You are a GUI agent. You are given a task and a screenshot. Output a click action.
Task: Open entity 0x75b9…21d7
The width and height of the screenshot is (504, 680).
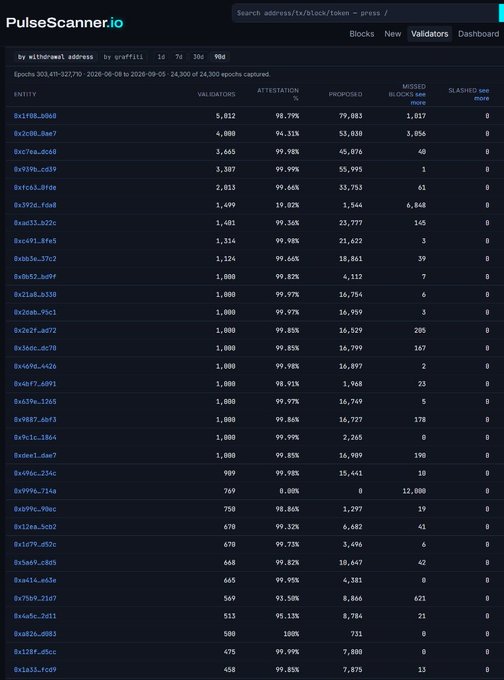[x=35, y=598]
